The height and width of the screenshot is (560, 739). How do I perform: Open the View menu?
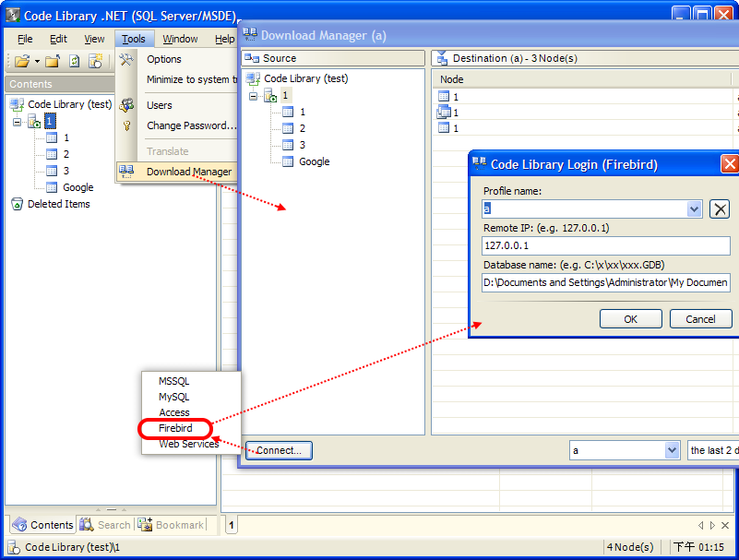coord(94,39)
